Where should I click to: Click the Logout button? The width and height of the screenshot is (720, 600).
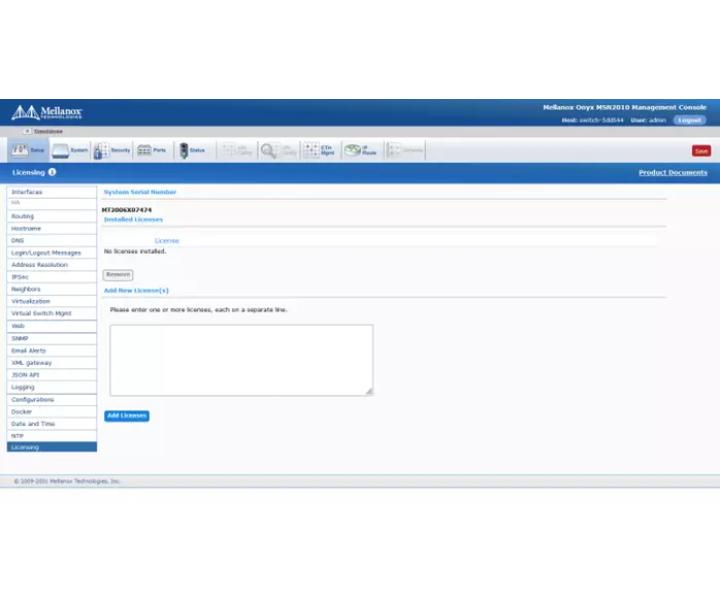689,120
